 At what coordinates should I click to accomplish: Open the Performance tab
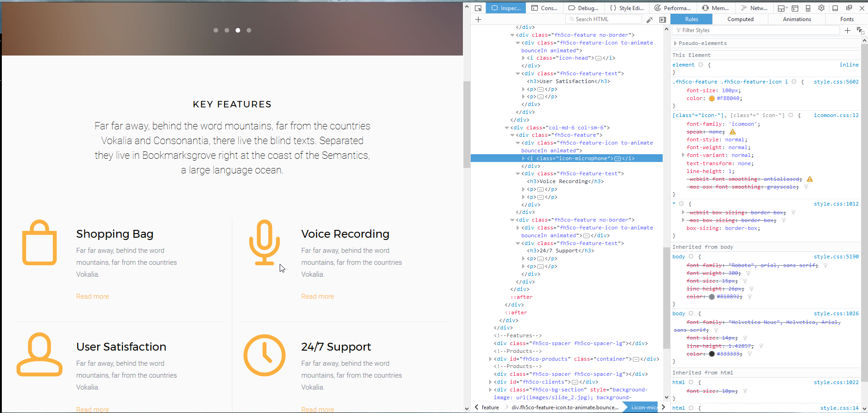point(672,8)
